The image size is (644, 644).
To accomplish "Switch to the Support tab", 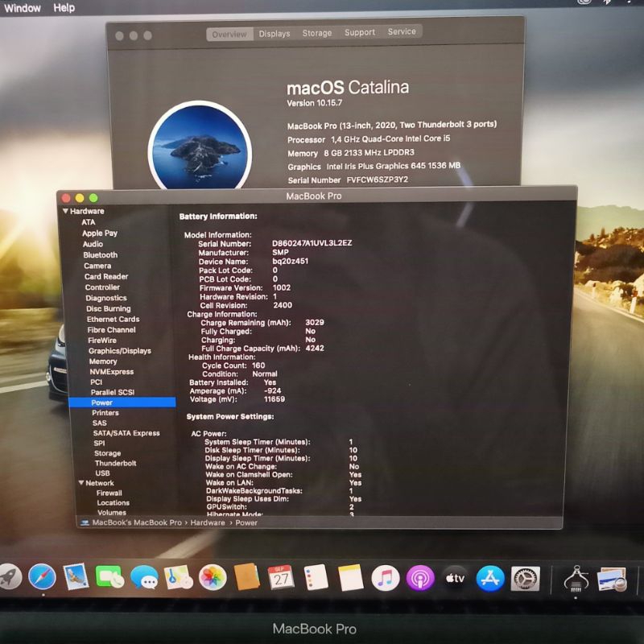I will pyautogui.click(x=360, y=32).
